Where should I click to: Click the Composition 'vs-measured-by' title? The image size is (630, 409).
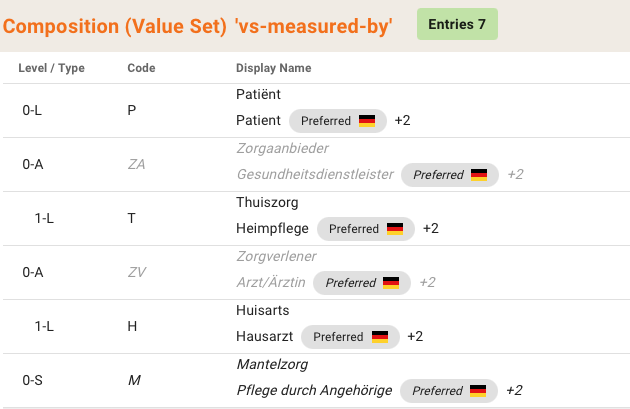click(x=198, y=27)
